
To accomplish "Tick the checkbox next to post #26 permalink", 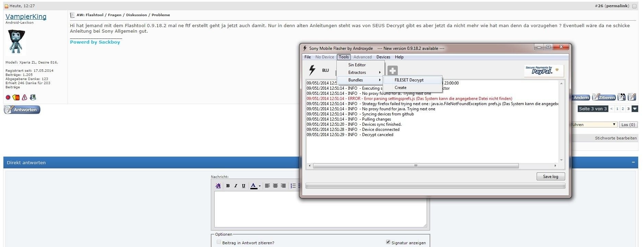I will coord(634,6).
